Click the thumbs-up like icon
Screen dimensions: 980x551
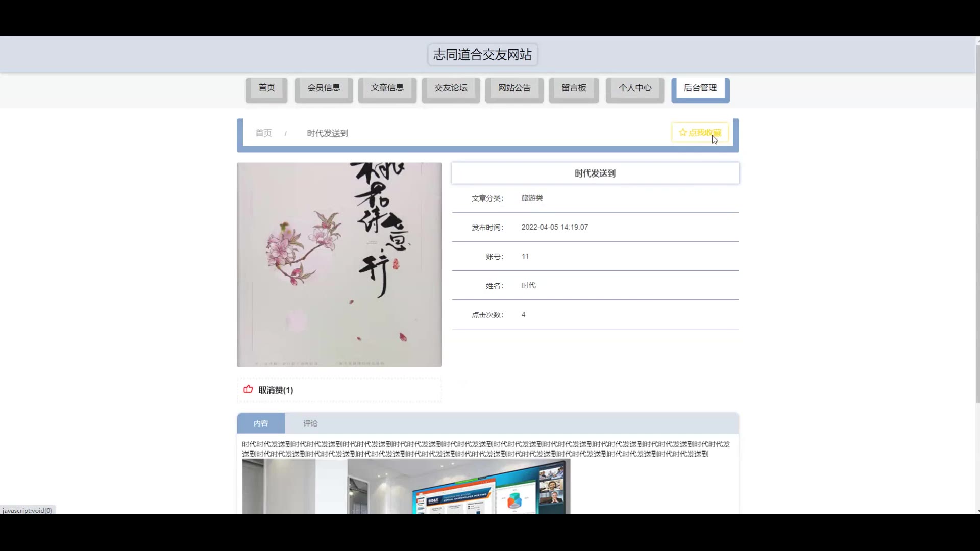[x=248, y=389]
